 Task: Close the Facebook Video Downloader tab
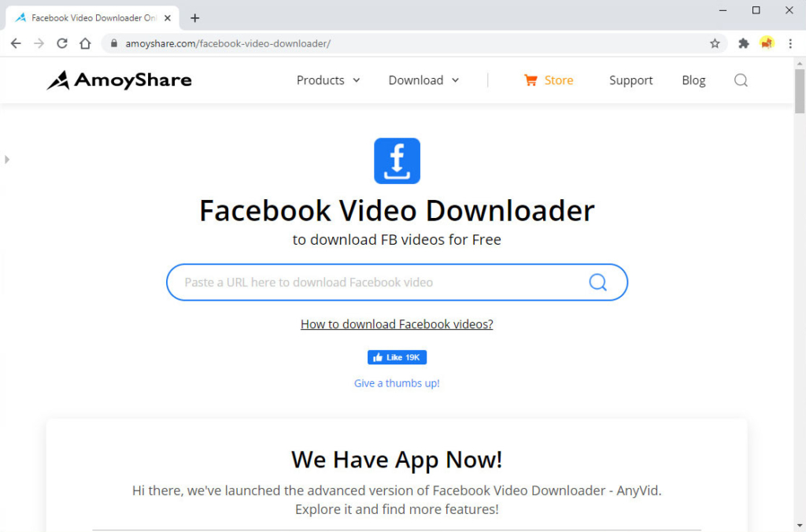click(168, 18)
